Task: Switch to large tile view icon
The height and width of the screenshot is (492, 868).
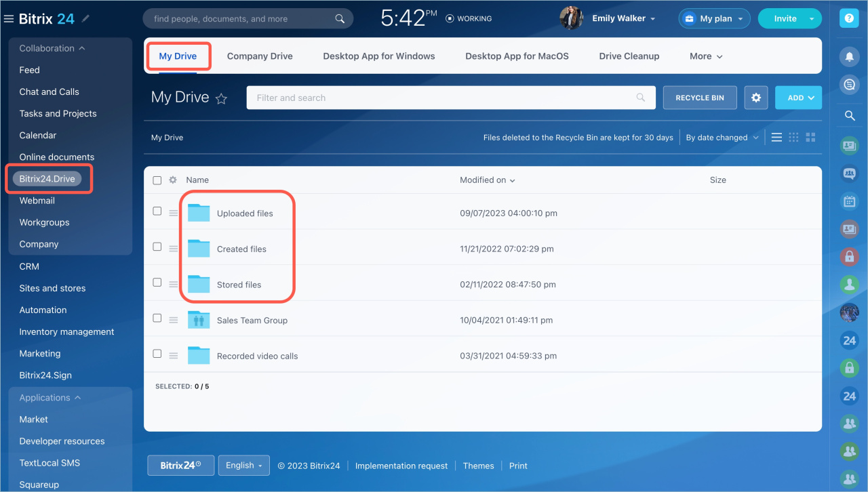Action: [x=810, y=138]
